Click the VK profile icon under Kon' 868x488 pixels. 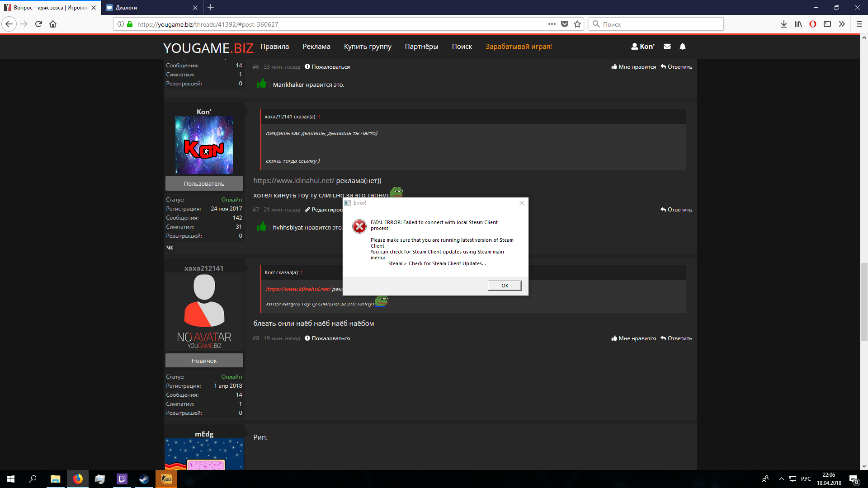click(x=170, y=248)
